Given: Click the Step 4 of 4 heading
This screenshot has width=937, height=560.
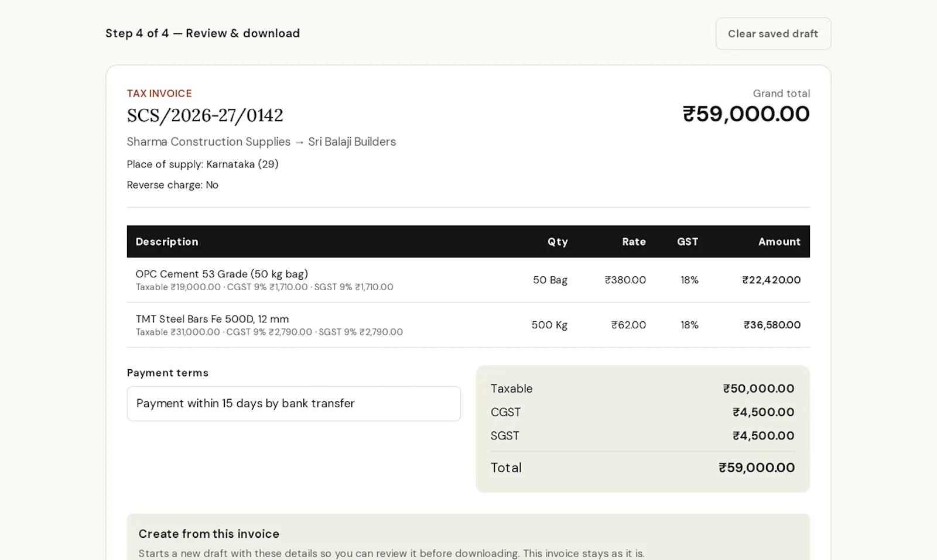Looking at the screenshot, I should [x=203, y=33].
